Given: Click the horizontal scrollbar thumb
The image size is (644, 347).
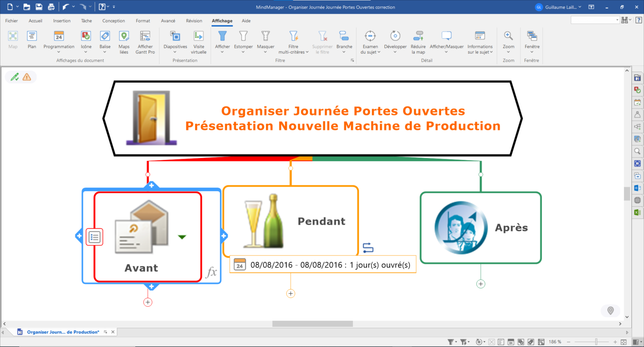Looking at the screenshot, I should (x=312, y=324).
